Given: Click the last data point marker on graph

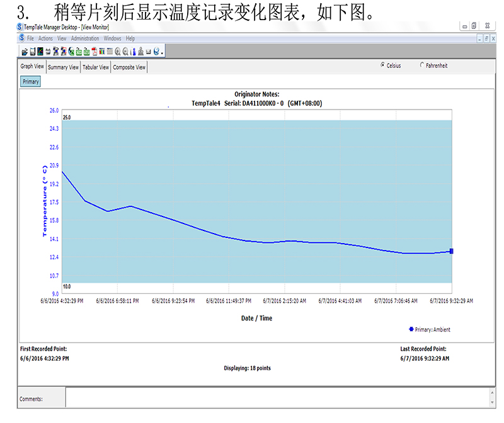Looking at the screenshot, I should click(451, 251).
